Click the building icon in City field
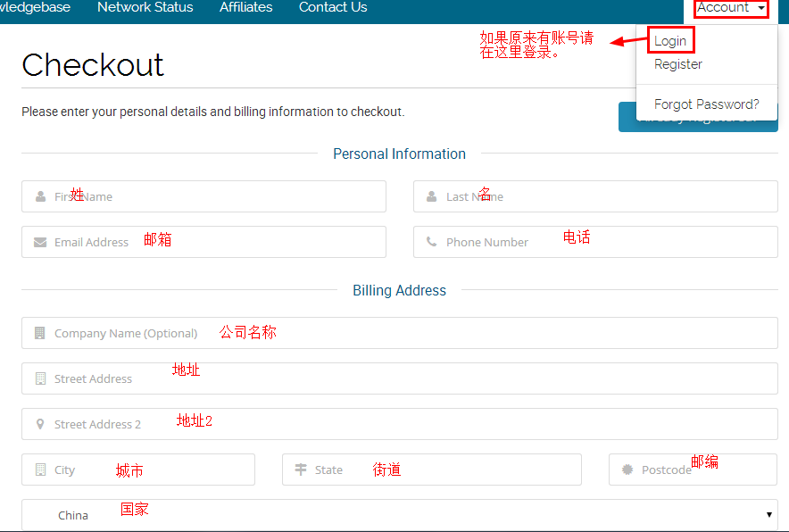 coord(39,470)
